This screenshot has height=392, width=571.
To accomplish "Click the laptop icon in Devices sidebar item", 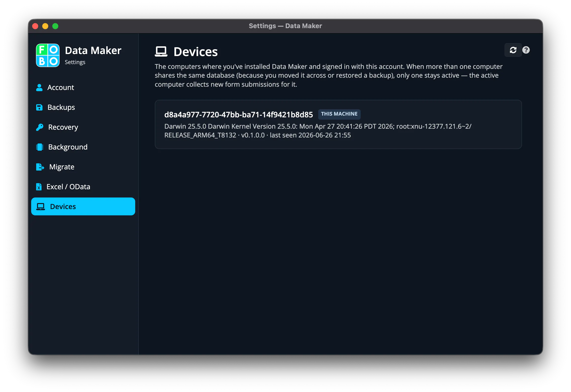I will pyautogui.click(x=40, y=207).
